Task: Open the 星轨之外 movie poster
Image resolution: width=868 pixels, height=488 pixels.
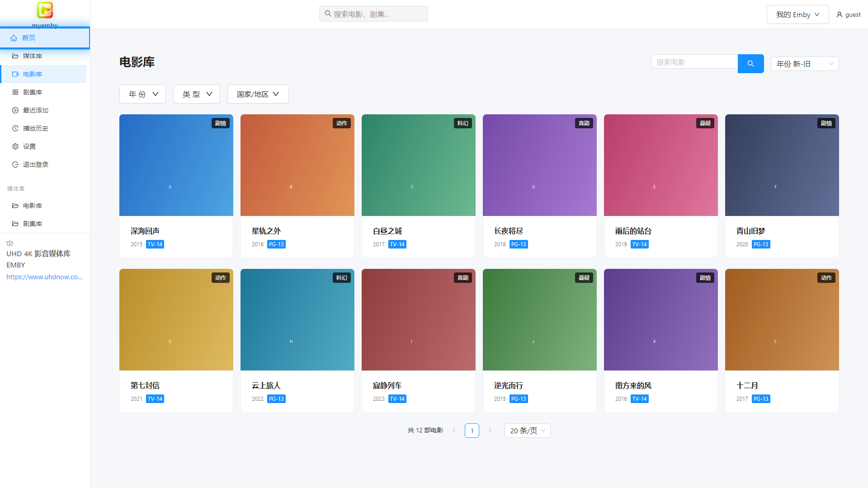Action: coord(297,165)
